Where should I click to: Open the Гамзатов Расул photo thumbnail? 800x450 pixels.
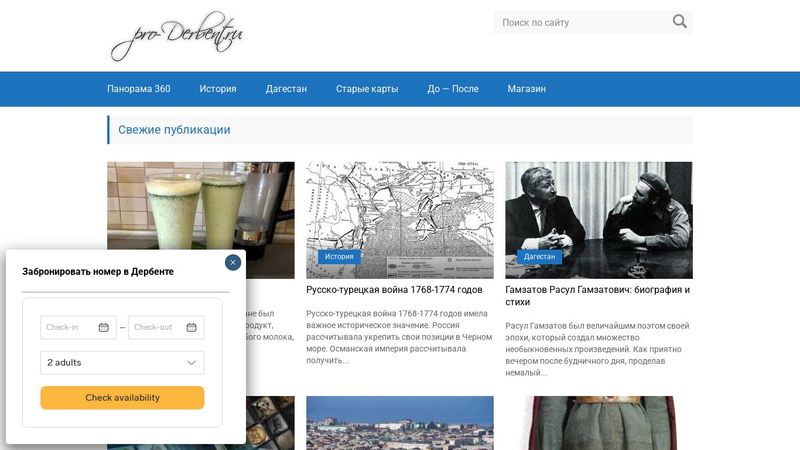pyautogui.click(x=599, y=220)
